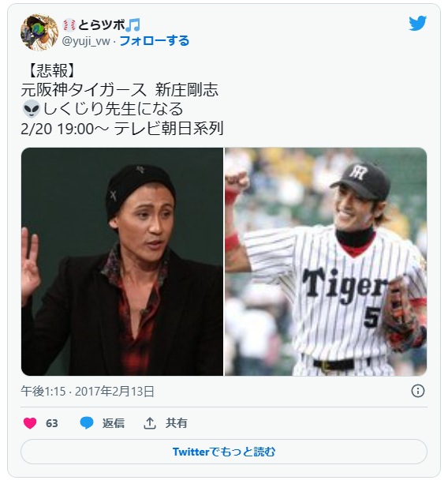Click the display name とらツボ
The height and width of the screenshot is (484, 448).
(102, 25)
